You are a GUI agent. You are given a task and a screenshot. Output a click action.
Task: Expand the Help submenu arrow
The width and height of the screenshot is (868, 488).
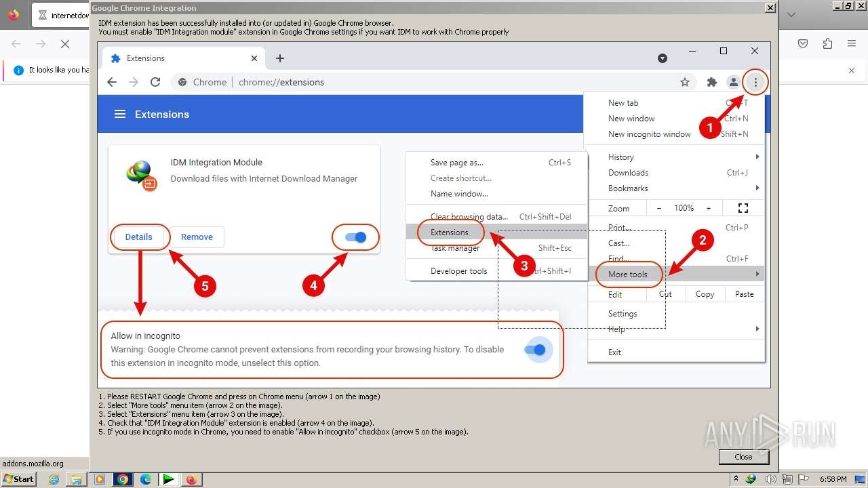[x=757, y=329]
